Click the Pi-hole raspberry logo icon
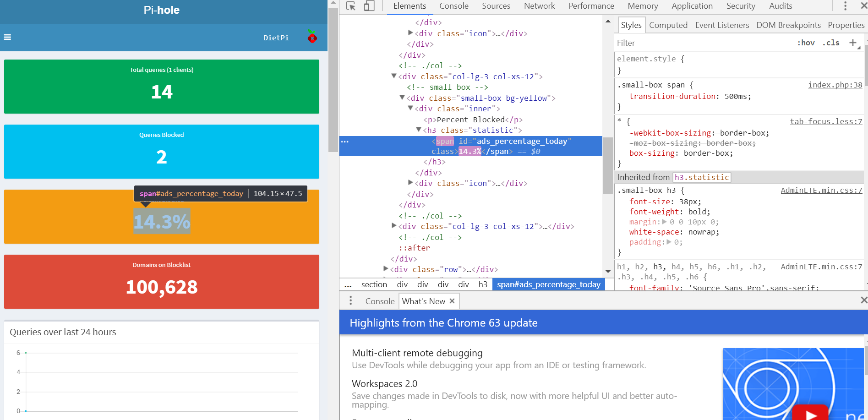Screen dimensions: 868x420 tap(312, 37)
